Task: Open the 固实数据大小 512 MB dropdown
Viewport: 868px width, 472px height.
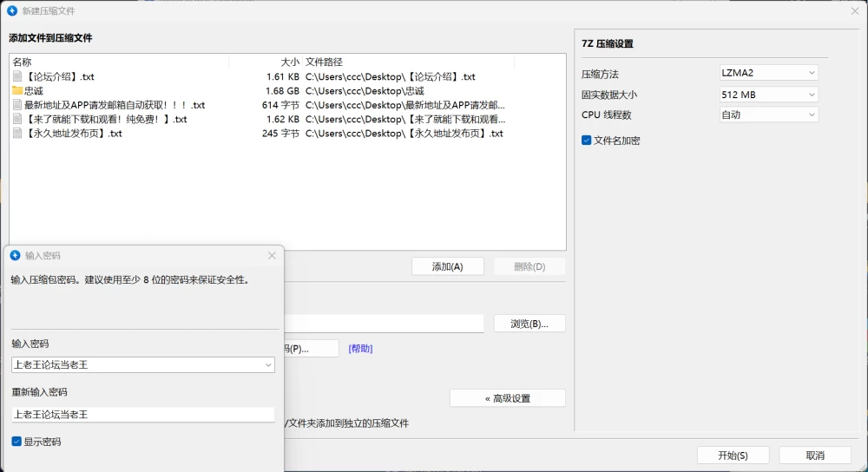Action: (768, 95)
